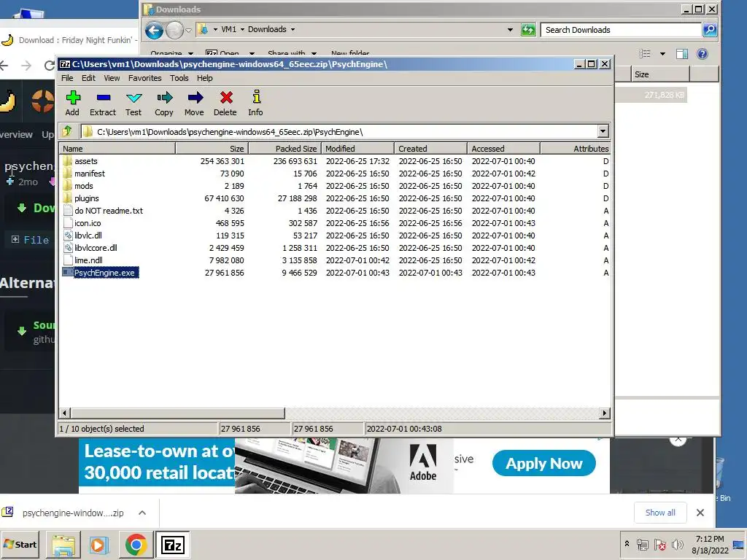Open Explorer help question mark icon
747x560 pixels.
click(703, 54)
